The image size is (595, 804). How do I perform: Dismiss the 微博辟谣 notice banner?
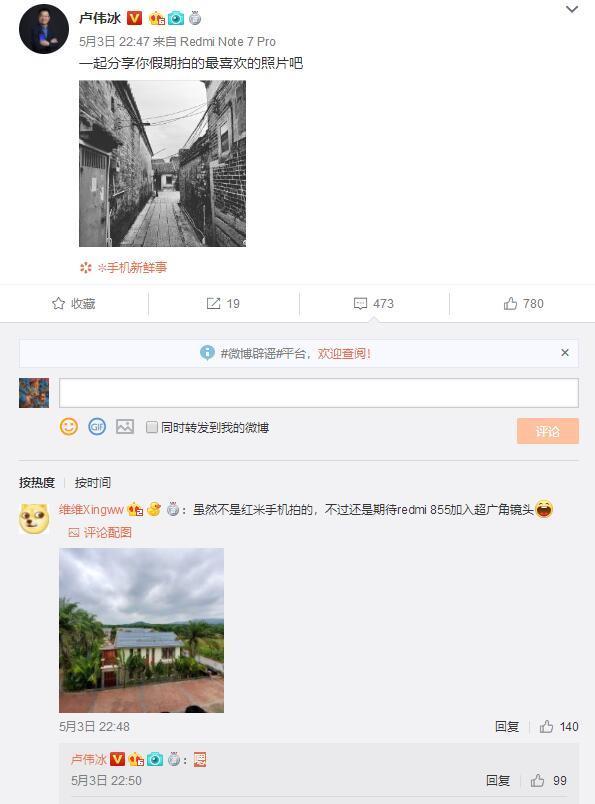(565, 353)
